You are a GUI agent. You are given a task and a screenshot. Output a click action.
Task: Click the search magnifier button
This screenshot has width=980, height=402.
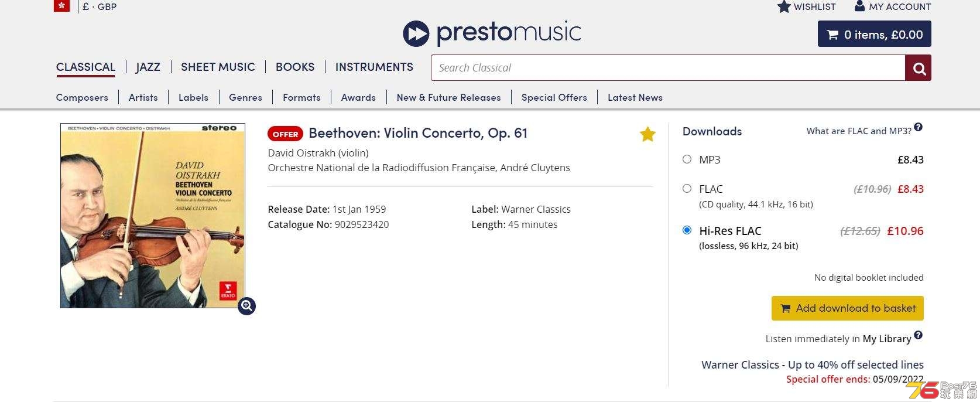[x=918, y=68]
